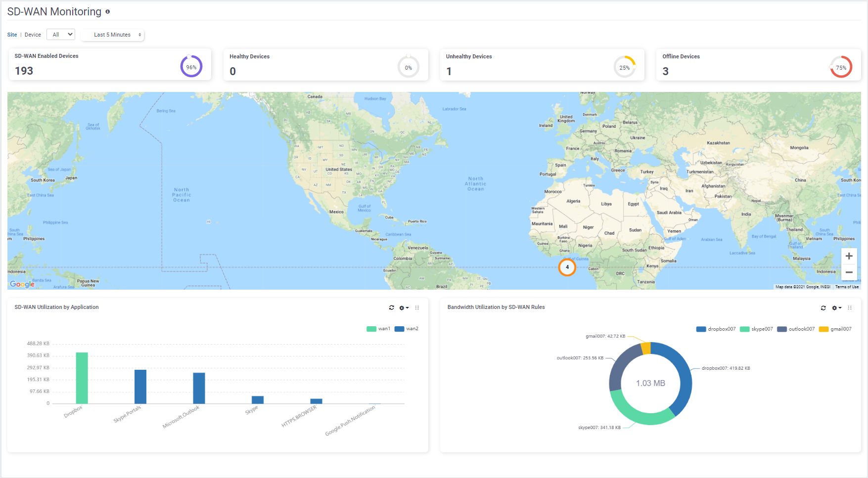Click the 25% Unhealthy Devices gauge
This screenshot has width=868, height=478.
[625, 67]
